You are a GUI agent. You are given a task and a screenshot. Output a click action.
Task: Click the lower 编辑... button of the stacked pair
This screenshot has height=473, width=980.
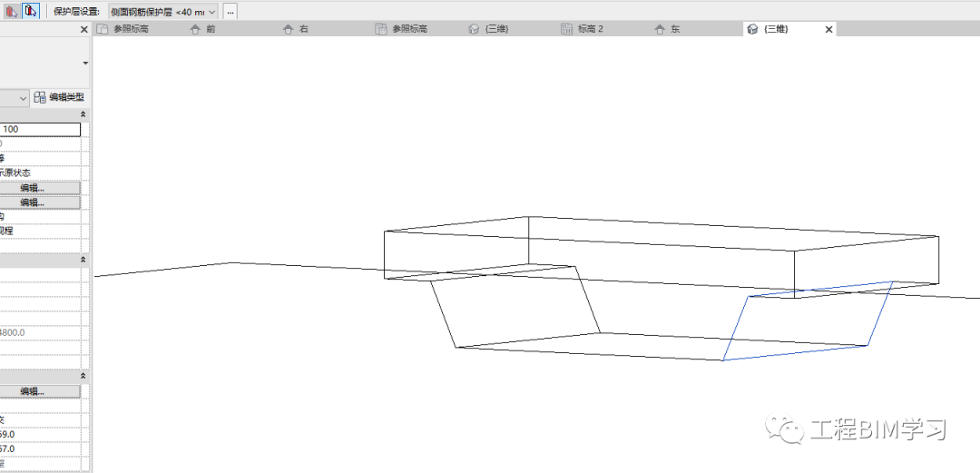pyautogui.click(x=40, y=202)
